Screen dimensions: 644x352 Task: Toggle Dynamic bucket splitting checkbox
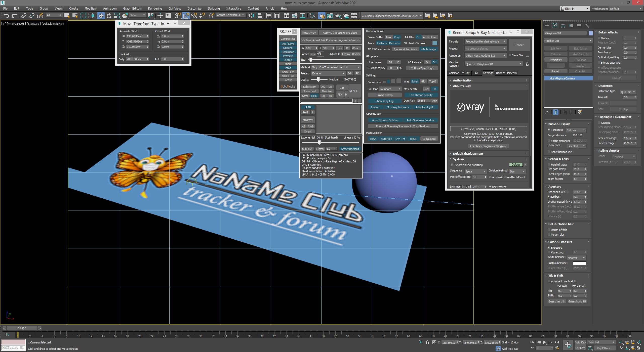point(452,165)
